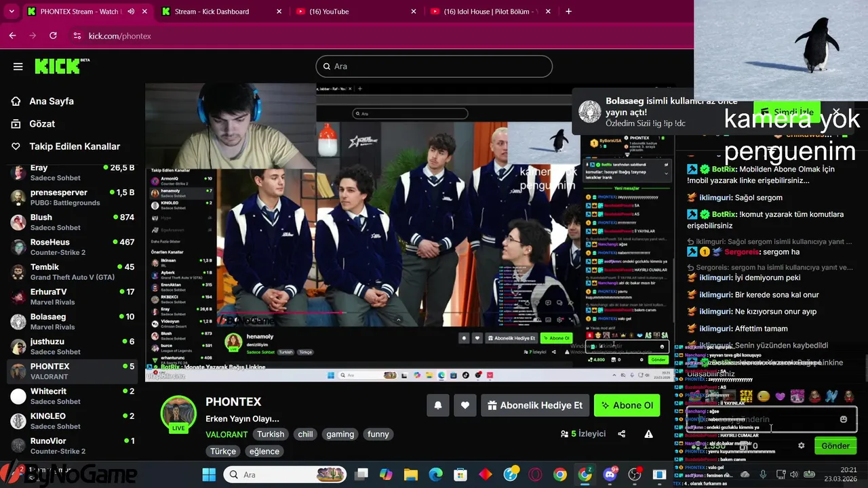This screenshot has width=868, height=488.
Task: Open Discord from taskbar
Action: pyautogui.click(x=610, y=474)
